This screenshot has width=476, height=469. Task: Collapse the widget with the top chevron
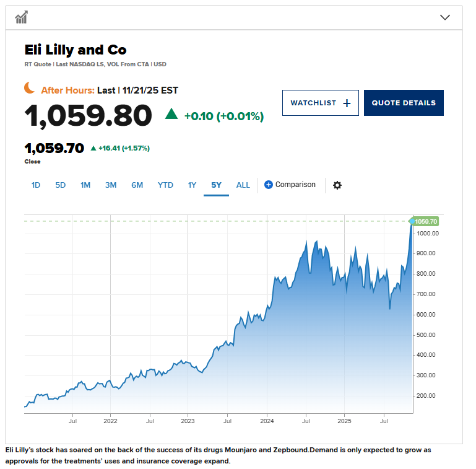point(444,17)
